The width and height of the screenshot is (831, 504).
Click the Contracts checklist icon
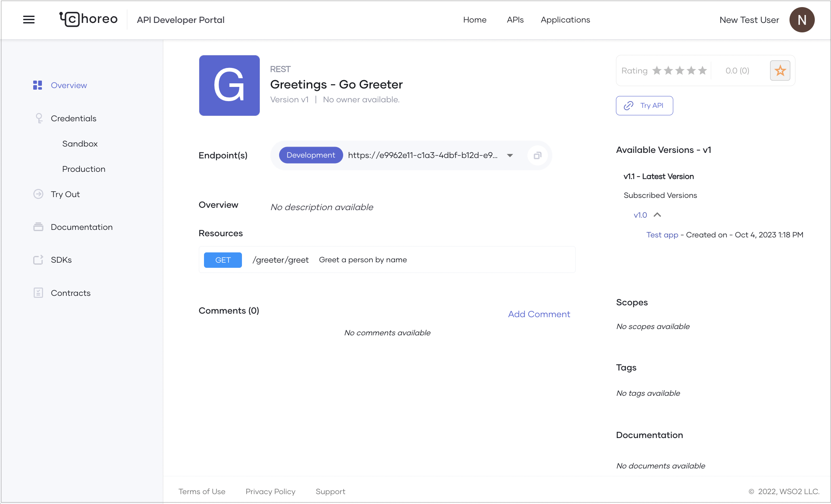[x=38, y=293]
